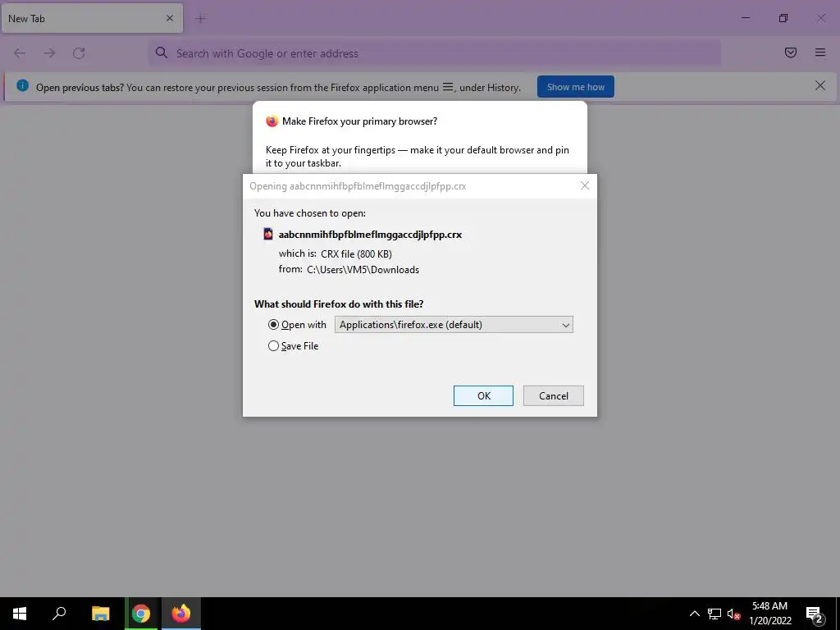Click 'What should Firefox do with this file?' label

pos(339,304)
